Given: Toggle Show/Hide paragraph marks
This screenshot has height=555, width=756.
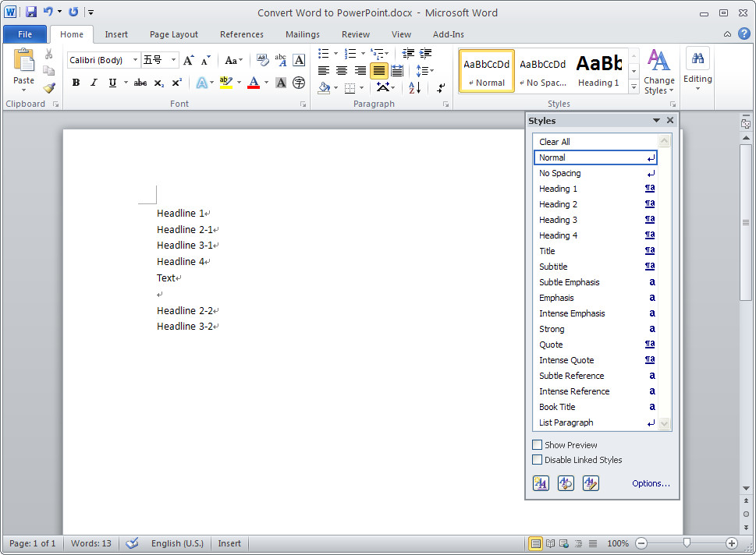Looking at the screenshot, I should tap(441, 87).
